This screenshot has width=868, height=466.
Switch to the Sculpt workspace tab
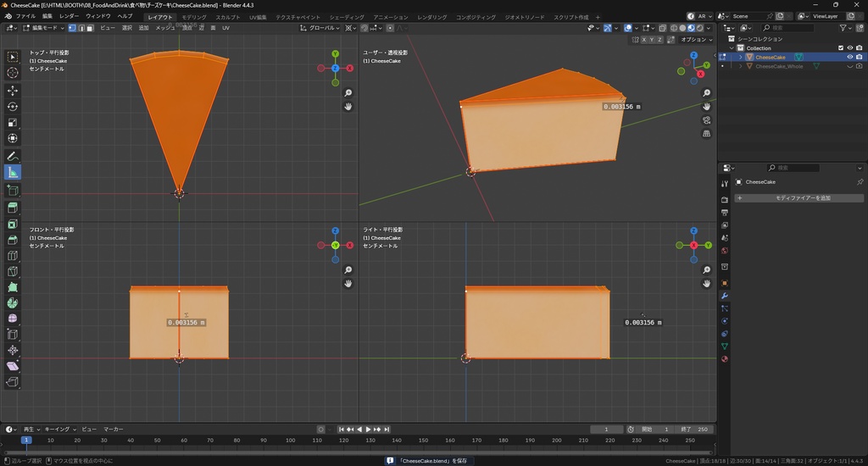(227, 17)
